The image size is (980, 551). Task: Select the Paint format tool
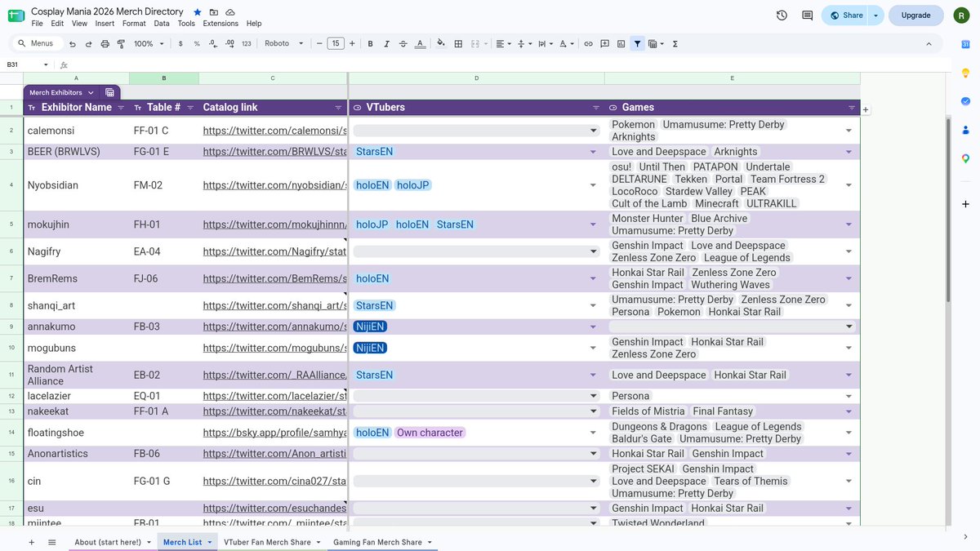point(121,43)
